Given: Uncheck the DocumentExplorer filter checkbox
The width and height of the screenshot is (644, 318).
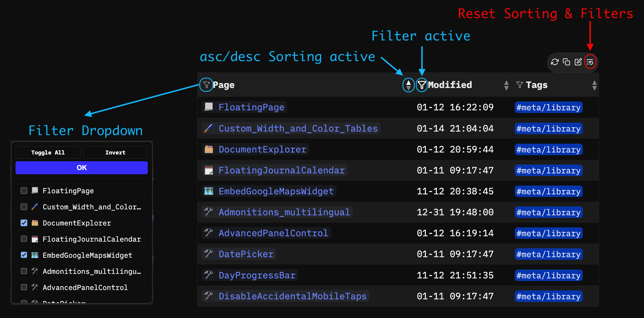Looking at the screenshot, I should pyautogui.click(x=24, y=223).
